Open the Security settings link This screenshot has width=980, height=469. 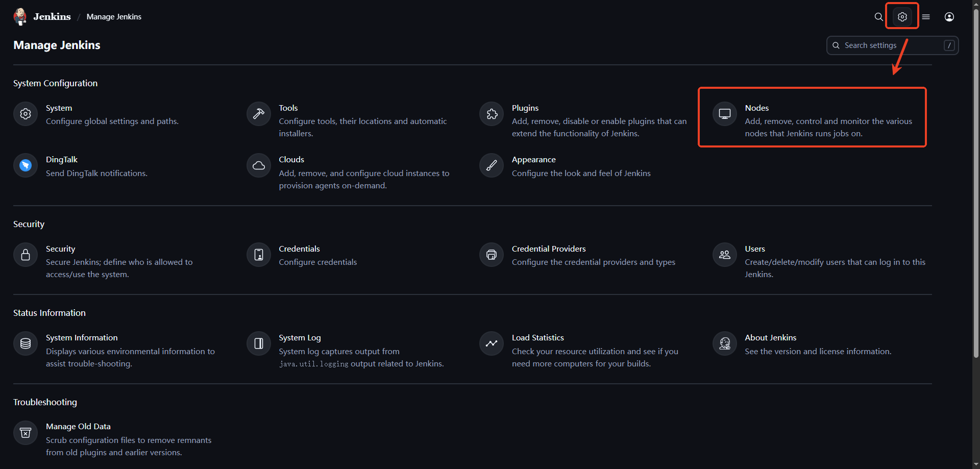click(60, 249)
